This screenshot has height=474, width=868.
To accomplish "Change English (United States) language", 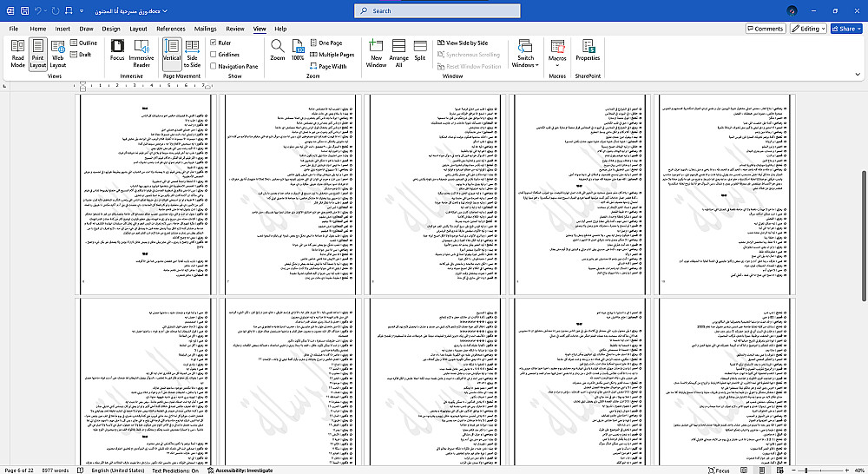I will [x=117, y=471].
